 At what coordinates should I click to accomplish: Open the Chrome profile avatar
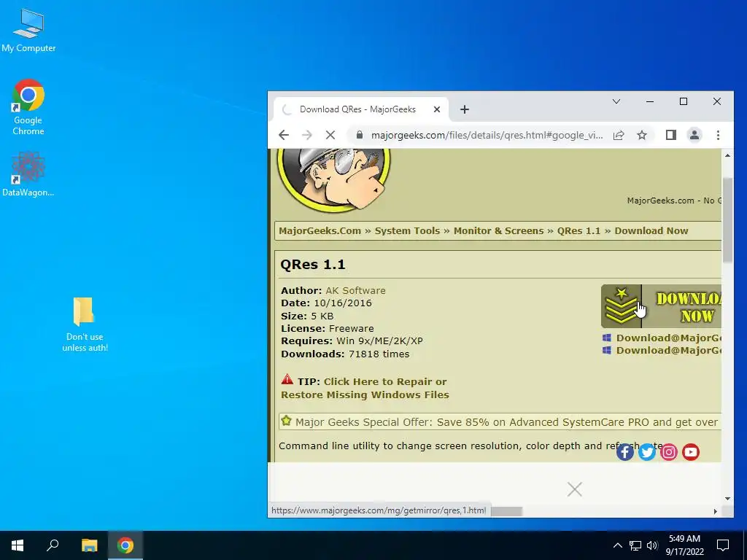tap(694, 135)
